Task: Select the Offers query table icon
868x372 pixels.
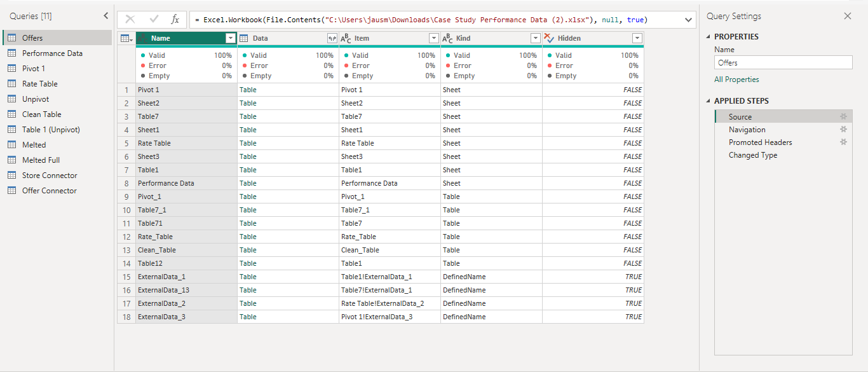Action: pos(11,38)
